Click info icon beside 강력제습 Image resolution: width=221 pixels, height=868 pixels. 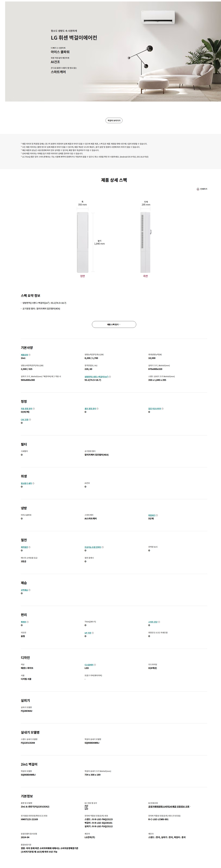point(30,590)
